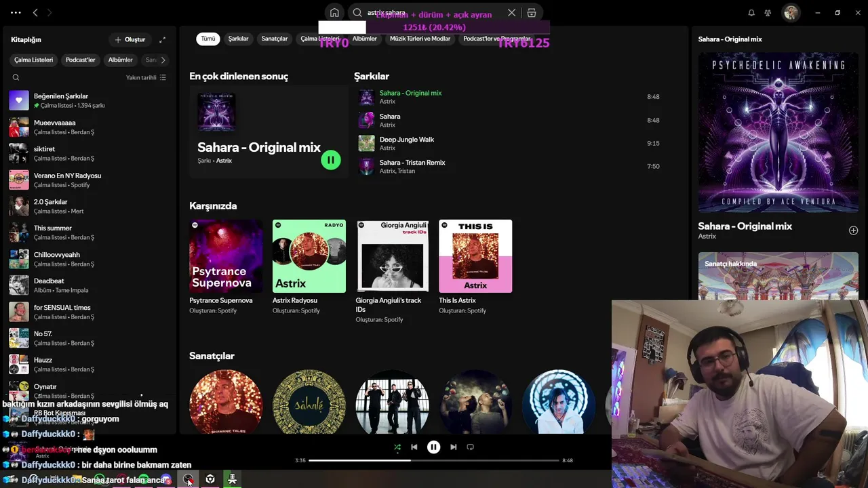The width and height of the screenshot is (868, 488).
Task: Open the Mueevvaaaaa playlist
Action: [x=88, y=127]
